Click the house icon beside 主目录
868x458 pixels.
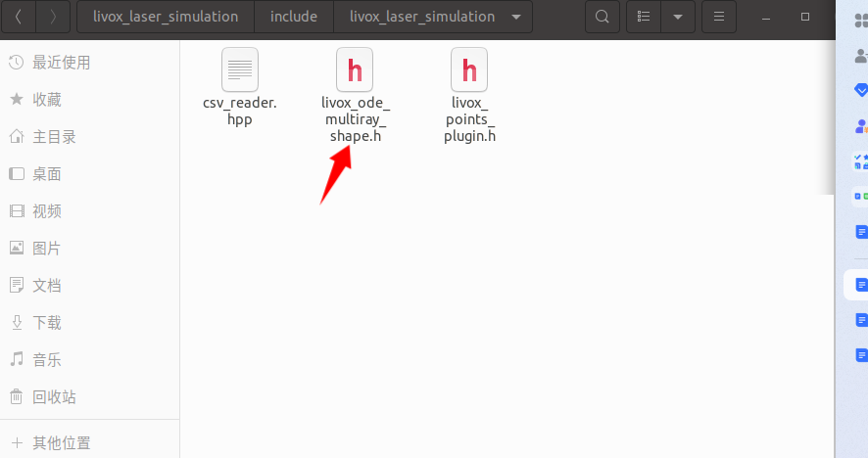coord(17,136)
